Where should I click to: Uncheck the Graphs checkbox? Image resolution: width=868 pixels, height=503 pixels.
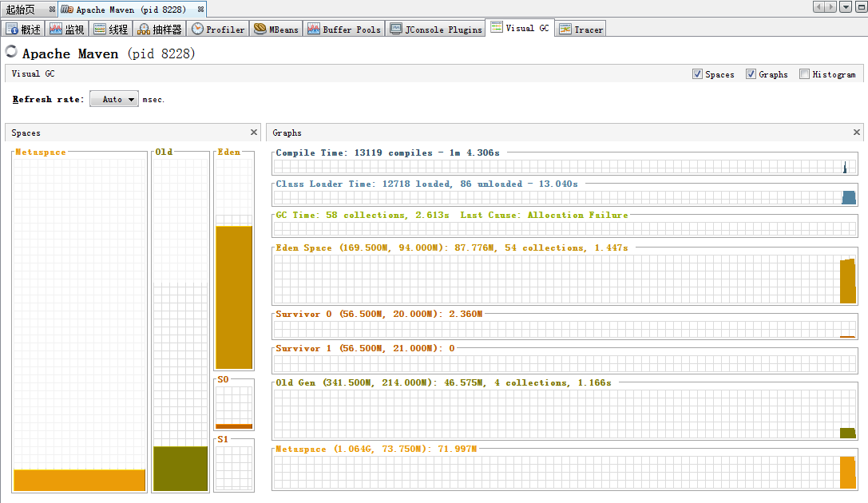pos(751,74)
